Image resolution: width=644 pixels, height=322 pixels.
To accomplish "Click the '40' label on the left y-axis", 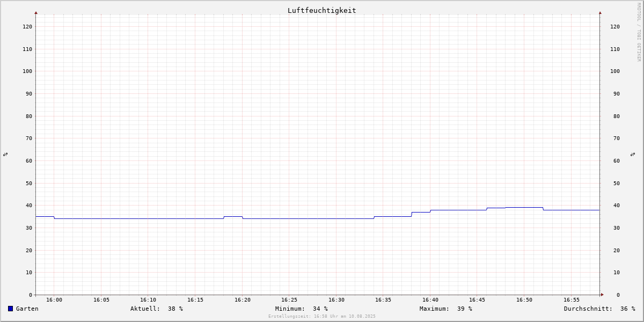I will [29, 205].
